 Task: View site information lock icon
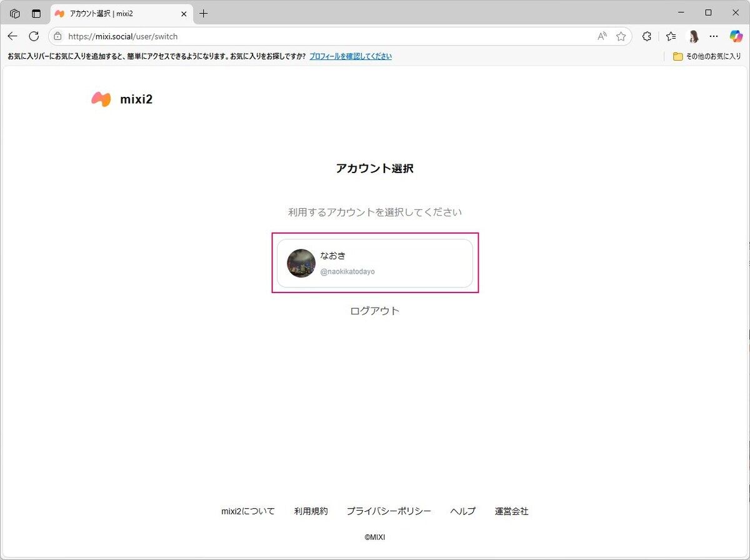(x=57, y=36)
